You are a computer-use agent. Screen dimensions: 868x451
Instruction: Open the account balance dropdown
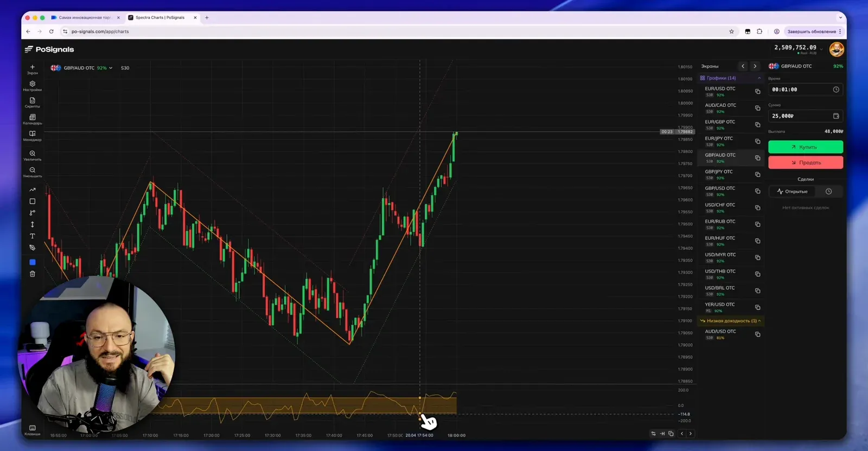coord(799,49)
